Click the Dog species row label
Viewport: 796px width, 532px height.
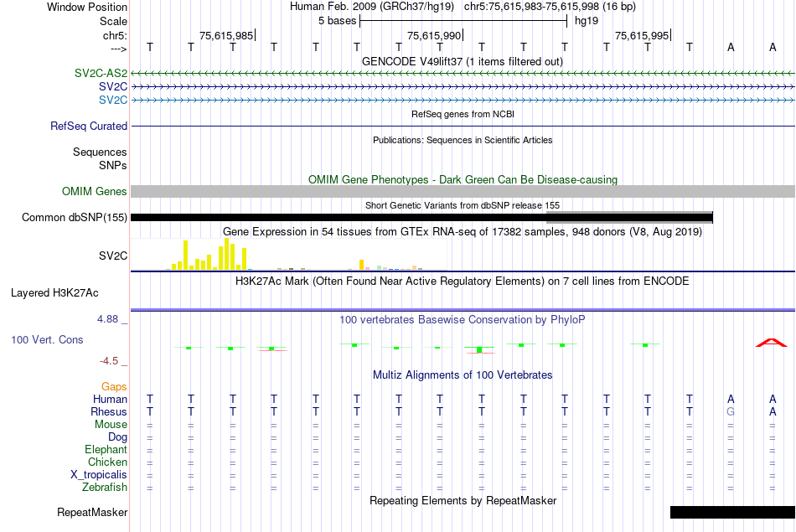[x=117, y=437]
